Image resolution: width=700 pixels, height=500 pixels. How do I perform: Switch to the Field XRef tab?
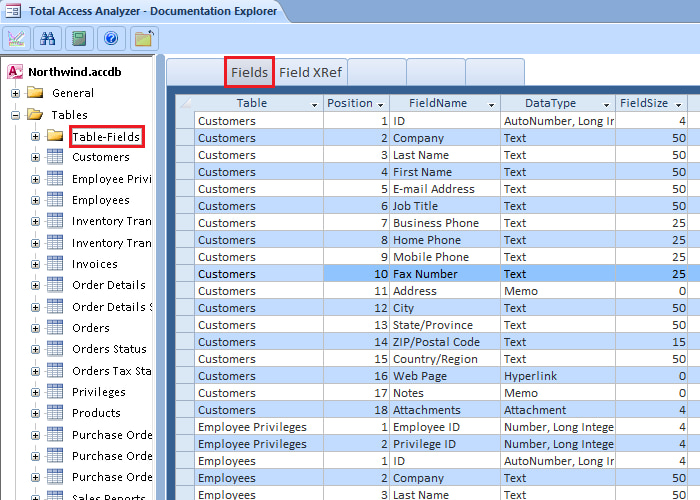(311, 72)
